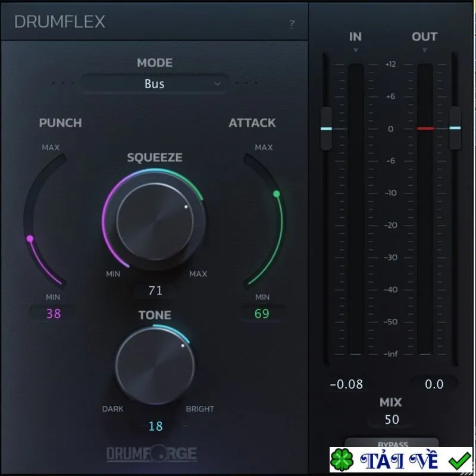This screenshot has width=476, height=476.
Task: Click the green Attack slider handle
Action: point(276,194)
